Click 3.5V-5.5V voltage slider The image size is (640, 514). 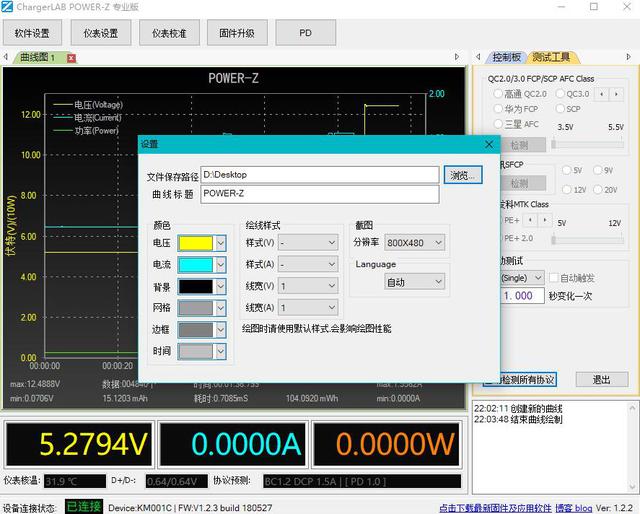(588, 145)
